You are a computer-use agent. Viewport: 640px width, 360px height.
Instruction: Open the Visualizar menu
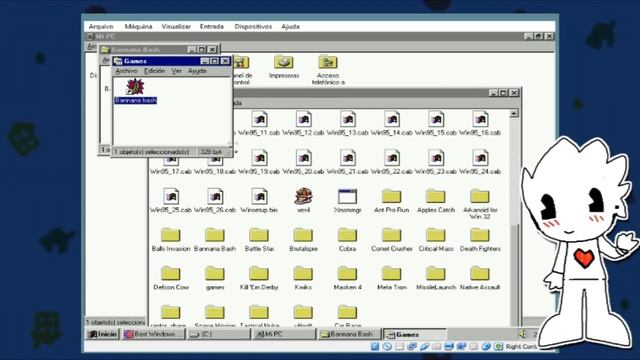click(x=176, y=27)
